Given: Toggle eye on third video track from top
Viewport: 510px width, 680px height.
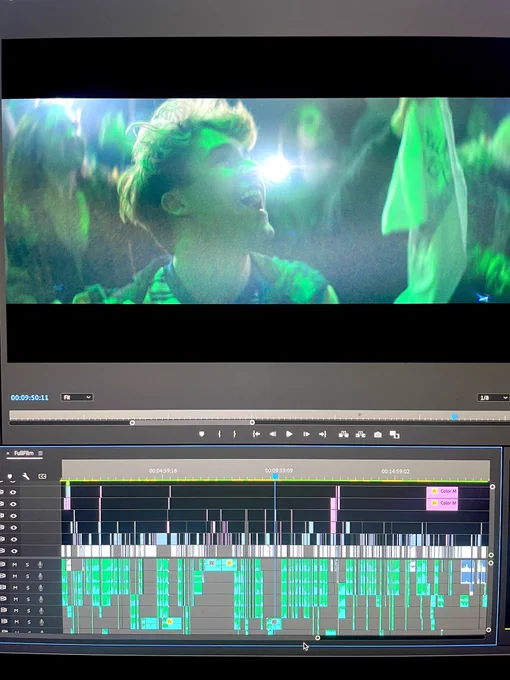Looking at the screenshot, I should pyautogui.click(x=13, y=516).
